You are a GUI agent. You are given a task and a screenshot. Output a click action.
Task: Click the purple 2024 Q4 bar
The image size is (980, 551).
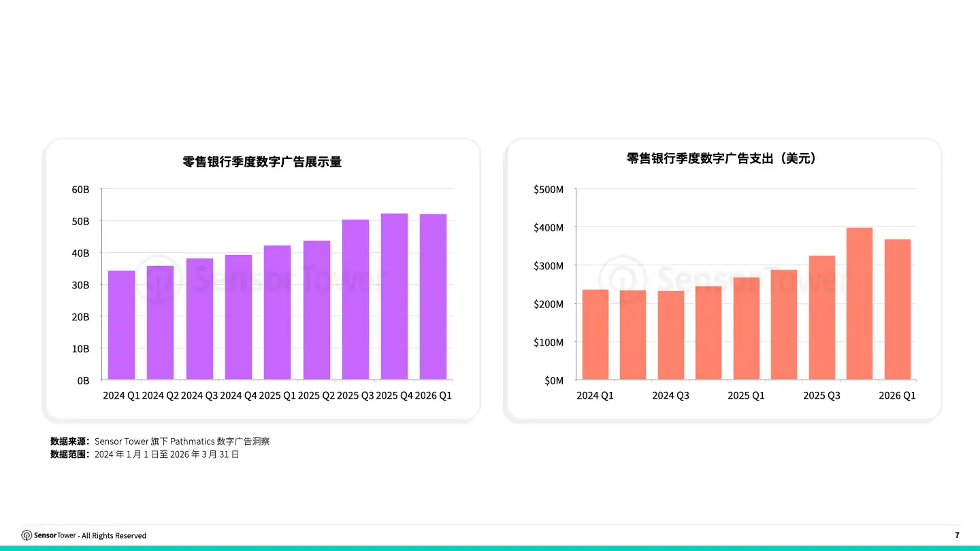click(x=239, y=317)
